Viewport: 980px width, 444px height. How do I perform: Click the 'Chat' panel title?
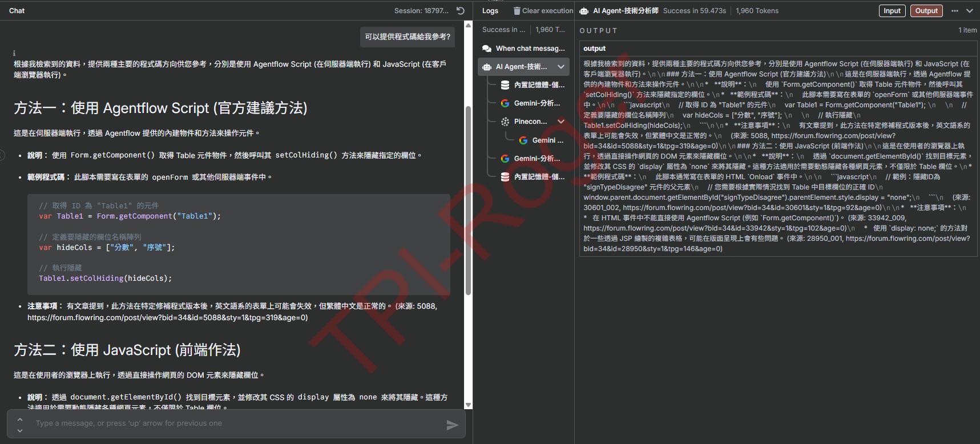(17, 11)
